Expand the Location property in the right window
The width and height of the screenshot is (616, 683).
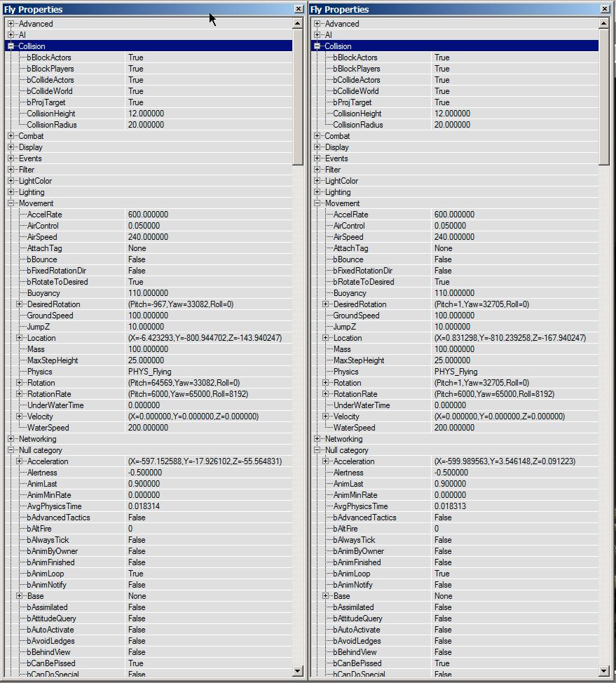point(327,338)
